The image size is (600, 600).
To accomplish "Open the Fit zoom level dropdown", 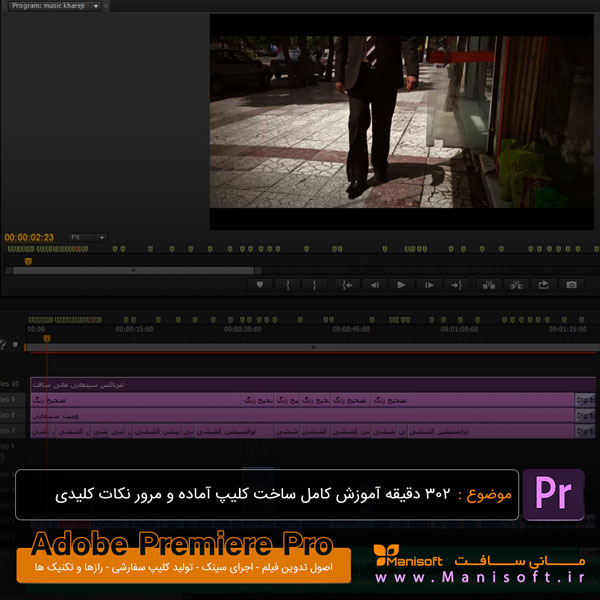I will point(88,238).
